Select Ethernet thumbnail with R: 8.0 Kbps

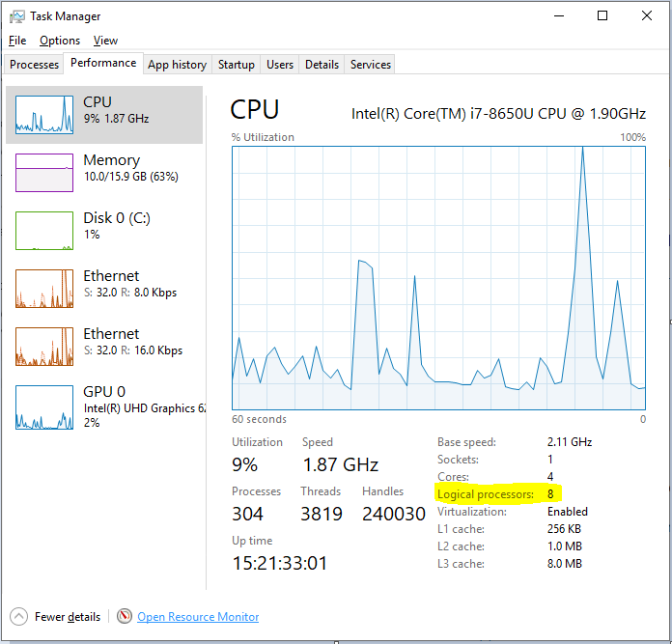coord(44,289)
